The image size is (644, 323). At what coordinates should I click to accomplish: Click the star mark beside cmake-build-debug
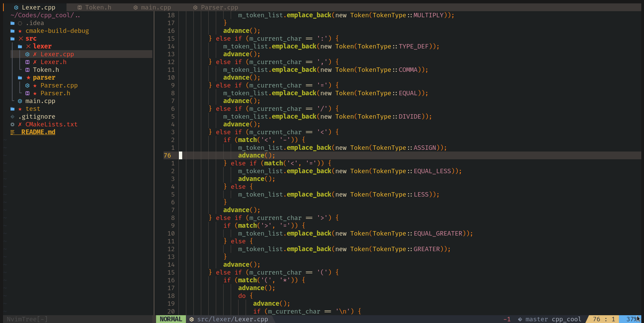click(x=20, y=31)
